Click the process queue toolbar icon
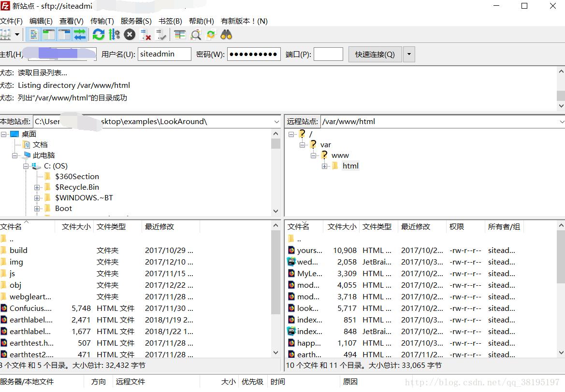 tap(114, 35)
